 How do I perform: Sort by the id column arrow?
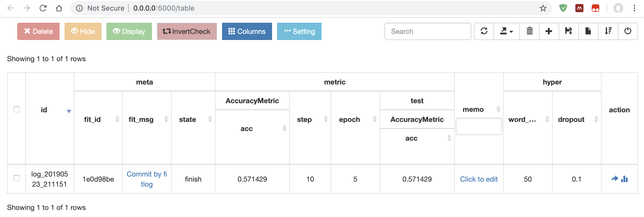click(x=69, y=111)
